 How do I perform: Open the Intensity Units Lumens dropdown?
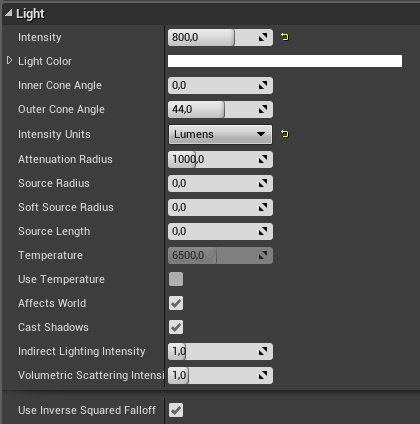tap(220, 134)
